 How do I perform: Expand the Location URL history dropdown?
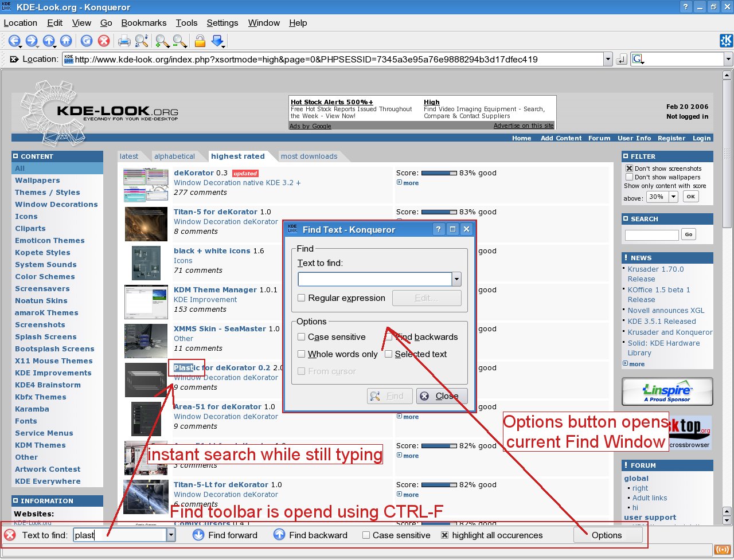pos(608,59)
